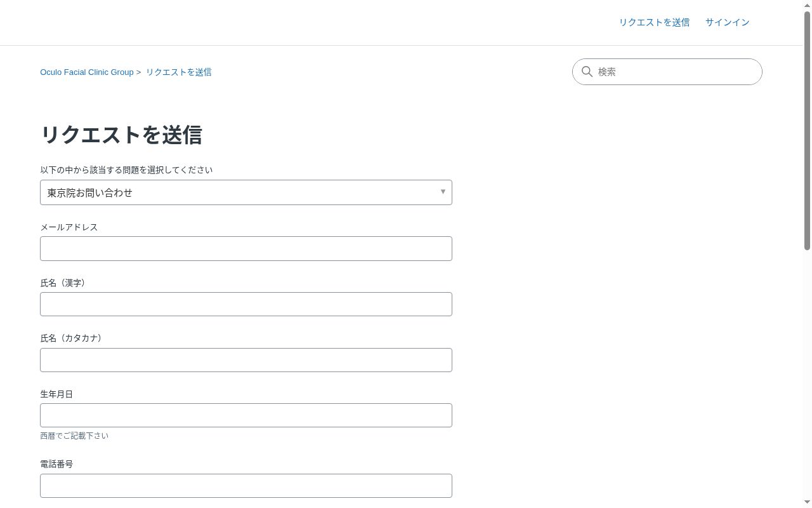The width and height of the screenshot is (812, 508).
Task: Click the リクエストを送信 breadcrumb link
Action: point(179,72)
